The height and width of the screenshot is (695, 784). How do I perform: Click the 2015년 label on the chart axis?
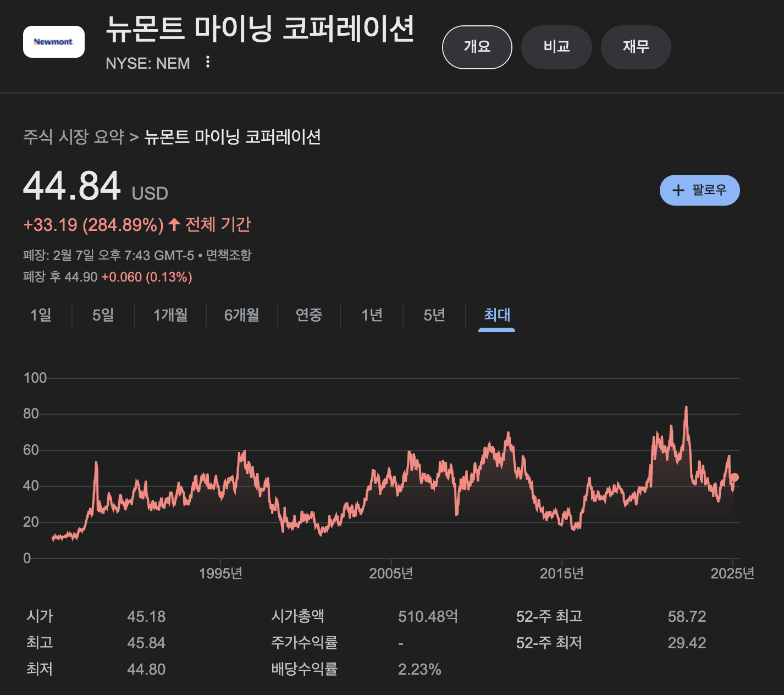[x=562, y=573]
